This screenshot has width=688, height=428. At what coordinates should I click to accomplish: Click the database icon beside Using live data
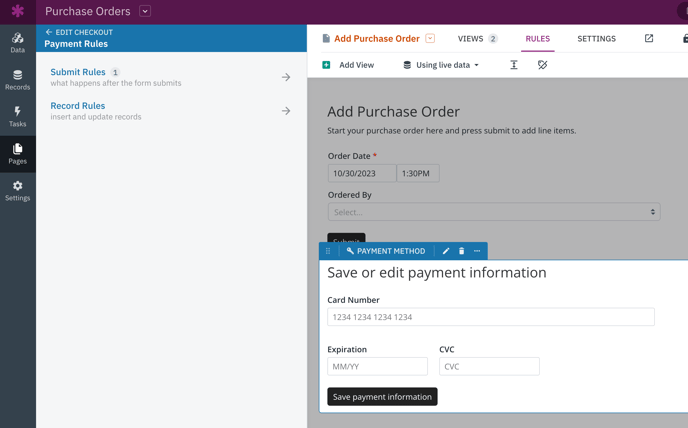coord(407,65)
